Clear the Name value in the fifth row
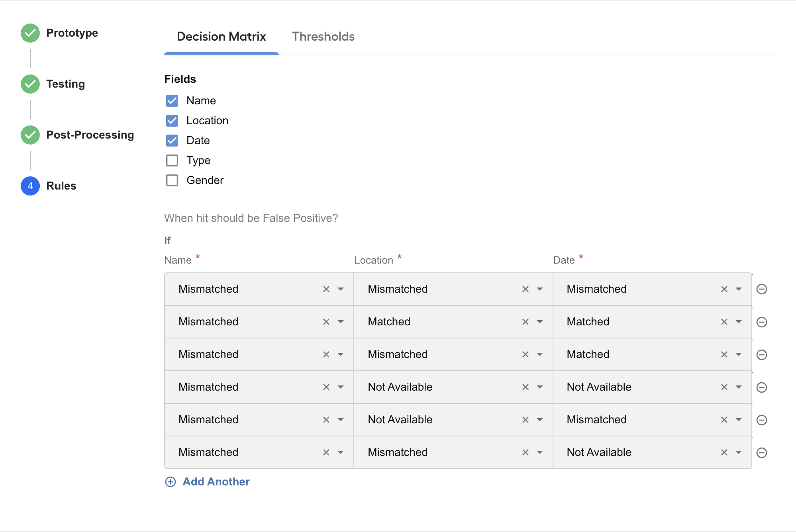Viewport: 796px width, 532px height. coord(326,420)
